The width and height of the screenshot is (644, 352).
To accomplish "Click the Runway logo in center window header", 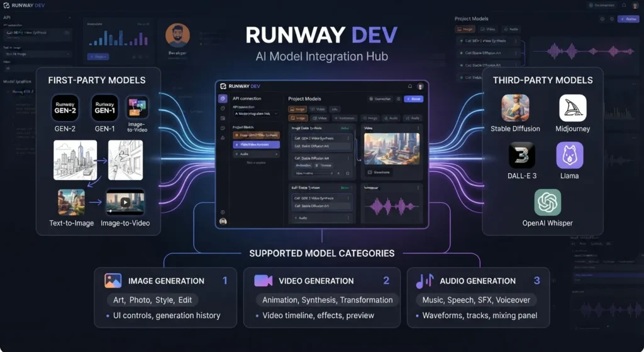I will click(x=223, y=86).
